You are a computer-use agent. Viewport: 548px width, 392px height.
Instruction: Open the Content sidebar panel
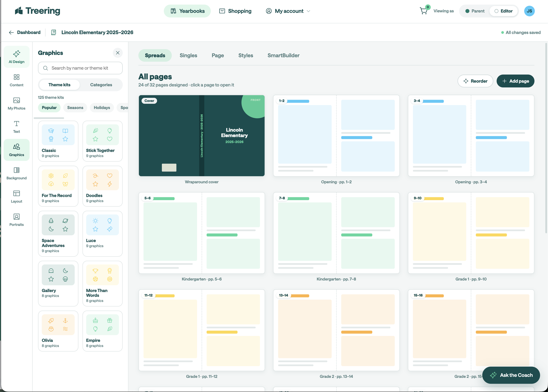tap(16, 80)
